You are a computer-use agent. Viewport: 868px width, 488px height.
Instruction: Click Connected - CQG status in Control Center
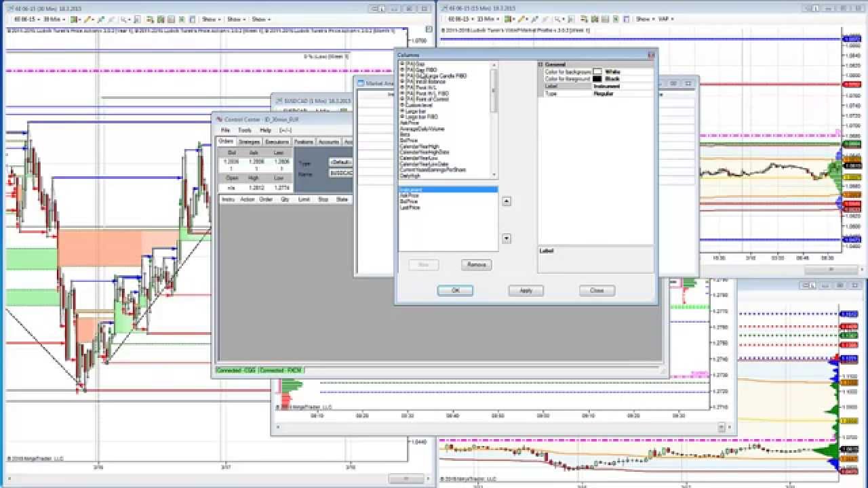[236, 370]
